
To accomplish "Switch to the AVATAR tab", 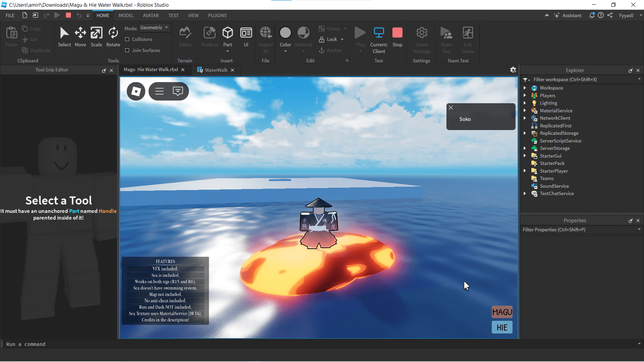I will click(x=151, y=15).
